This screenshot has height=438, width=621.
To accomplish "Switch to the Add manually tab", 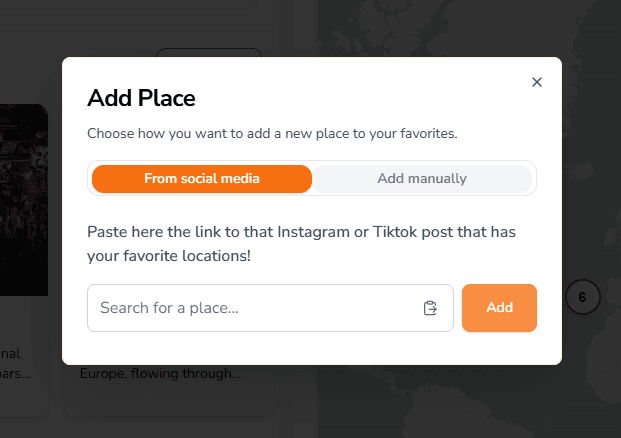I will coord(422,179).
